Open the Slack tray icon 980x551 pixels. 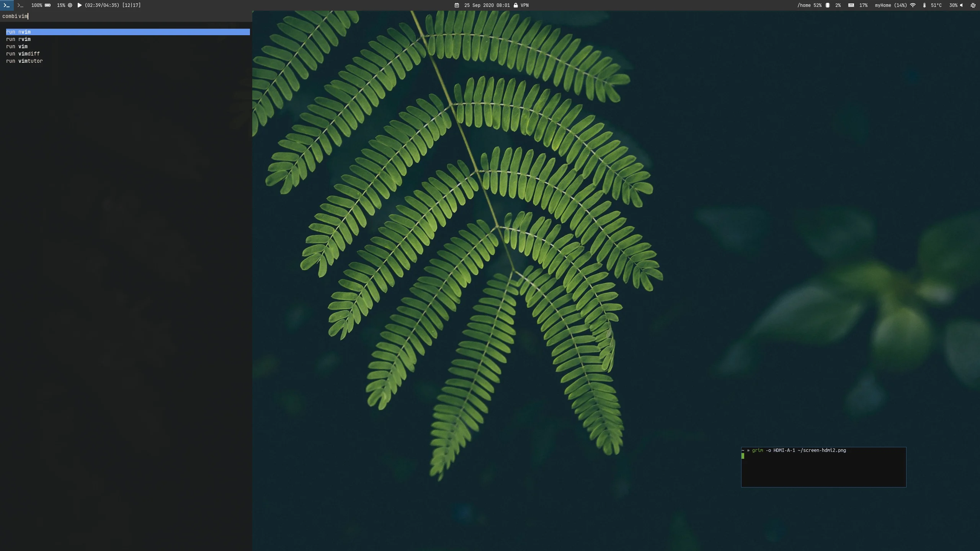[973, 5]
